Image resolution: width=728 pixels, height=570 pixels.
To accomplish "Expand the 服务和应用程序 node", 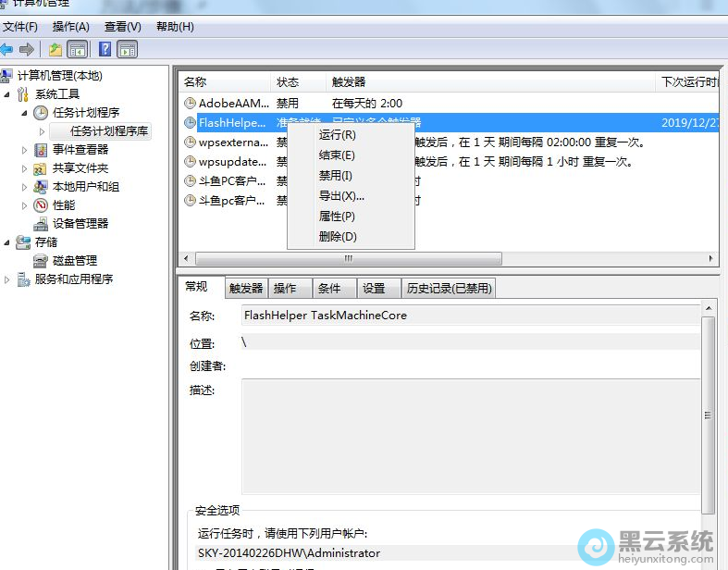I will [x=7, y=279].
